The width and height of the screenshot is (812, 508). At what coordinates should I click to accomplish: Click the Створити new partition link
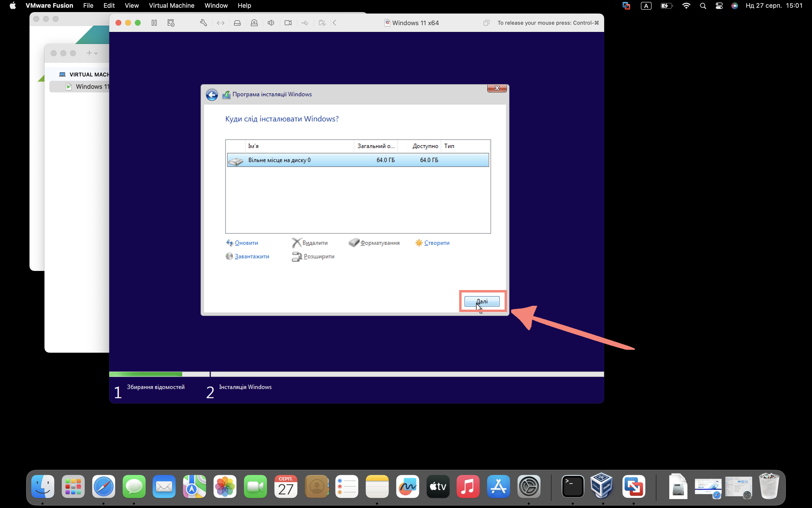[x=436, y=243]
